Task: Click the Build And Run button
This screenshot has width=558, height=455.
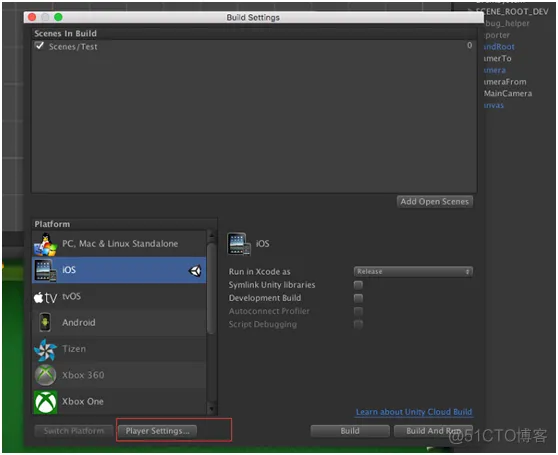Action: (433, 431)
